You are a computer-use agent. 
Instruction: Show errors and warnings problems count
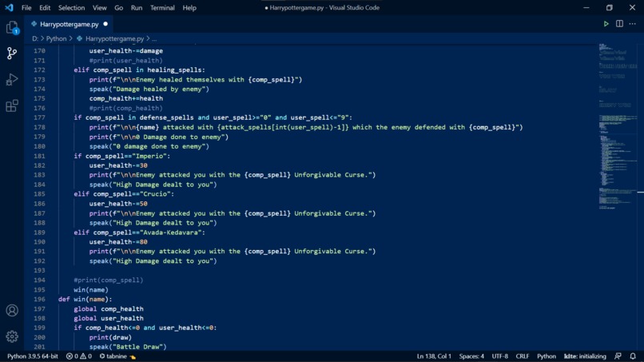79,356
